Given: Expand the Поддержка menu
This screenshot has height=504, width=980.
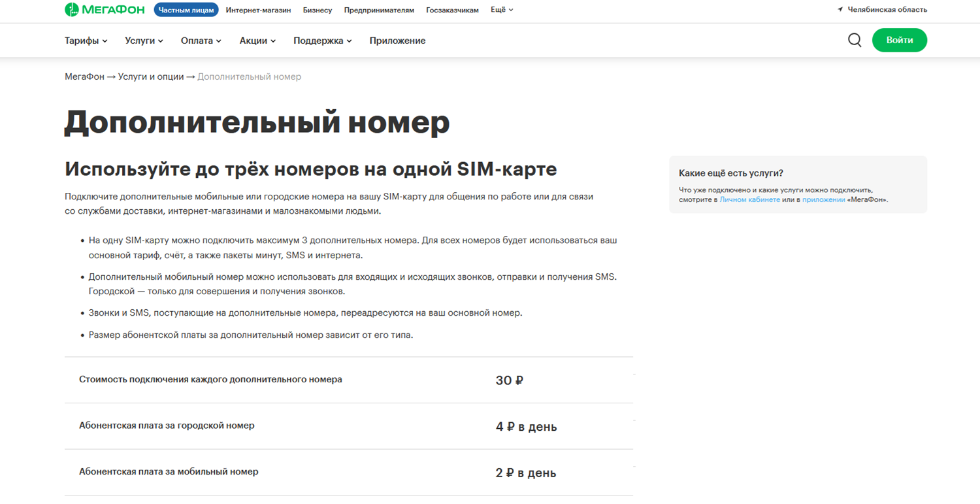Looking at the screenshot, I should pos(323,41).
